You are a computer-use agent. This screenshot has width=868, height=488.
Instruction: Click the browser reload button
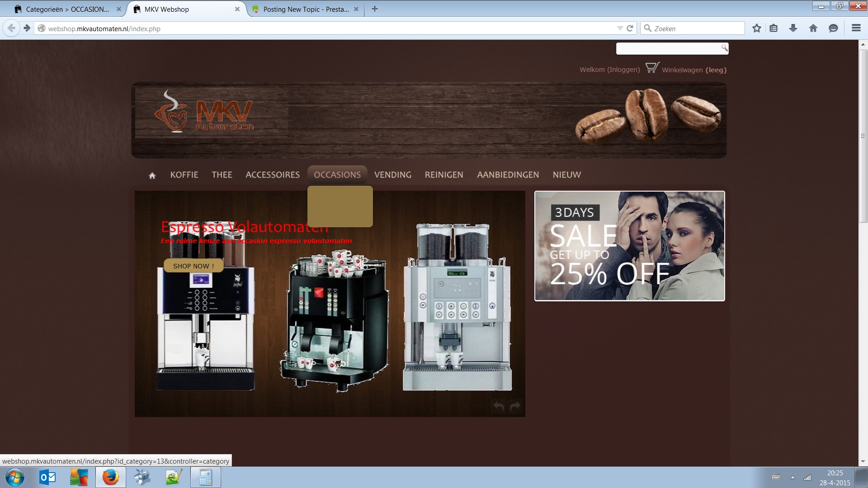(x=630, y=28)
